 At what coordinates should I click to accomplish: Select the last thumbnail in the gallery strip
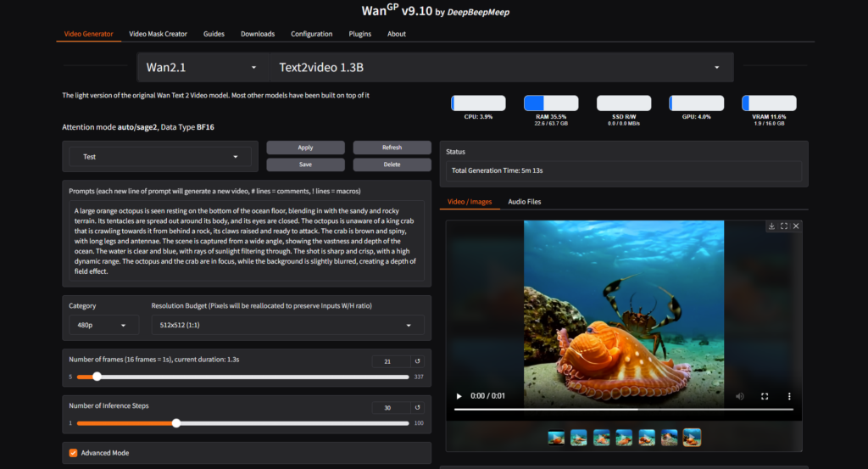click(x=692, y=438)
